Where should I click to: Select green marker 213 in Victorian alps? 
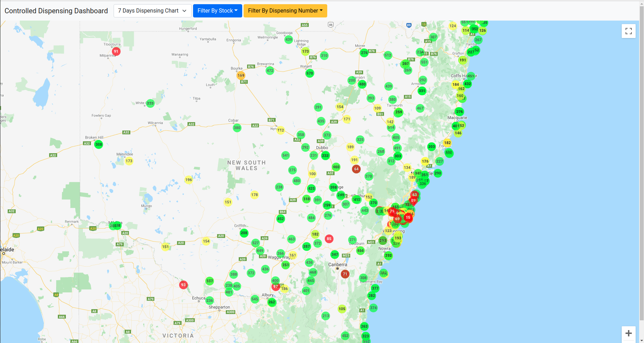pos(325,316)
